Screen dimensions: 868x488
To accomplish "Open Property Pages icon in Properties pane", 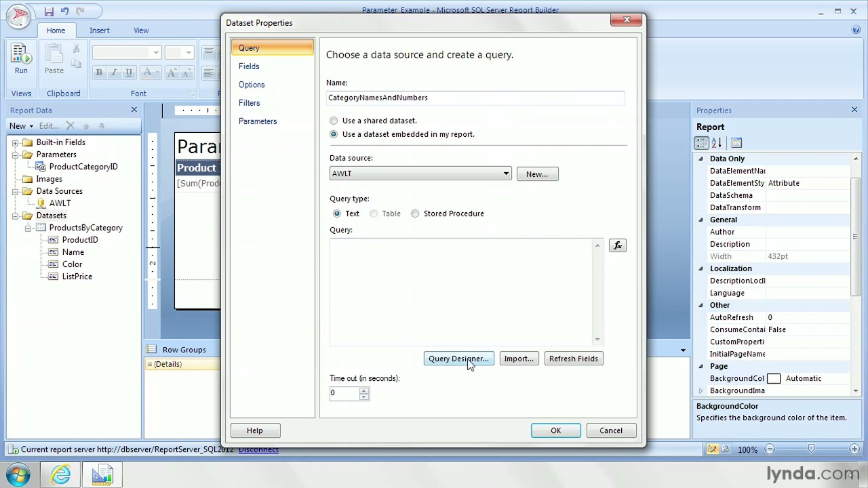I will [736, 143].
